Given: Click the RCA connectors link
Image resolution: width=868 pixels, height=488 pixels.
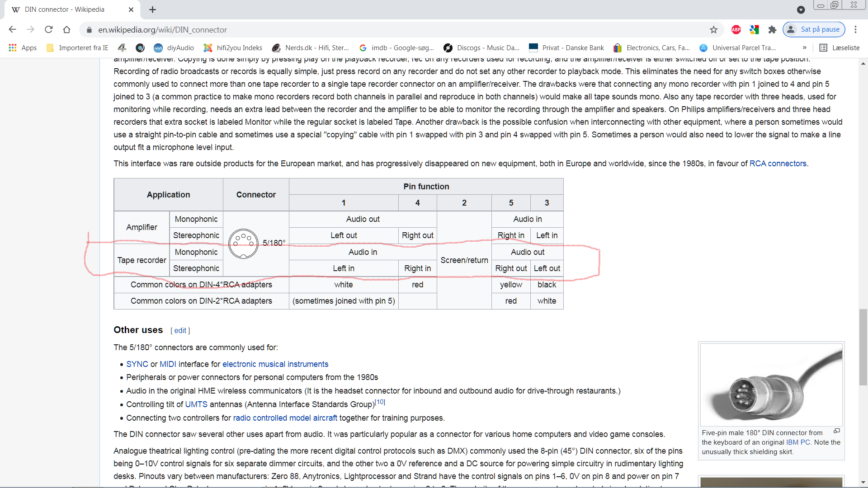Looking at the screenshot, I should [x=778, y=164].
